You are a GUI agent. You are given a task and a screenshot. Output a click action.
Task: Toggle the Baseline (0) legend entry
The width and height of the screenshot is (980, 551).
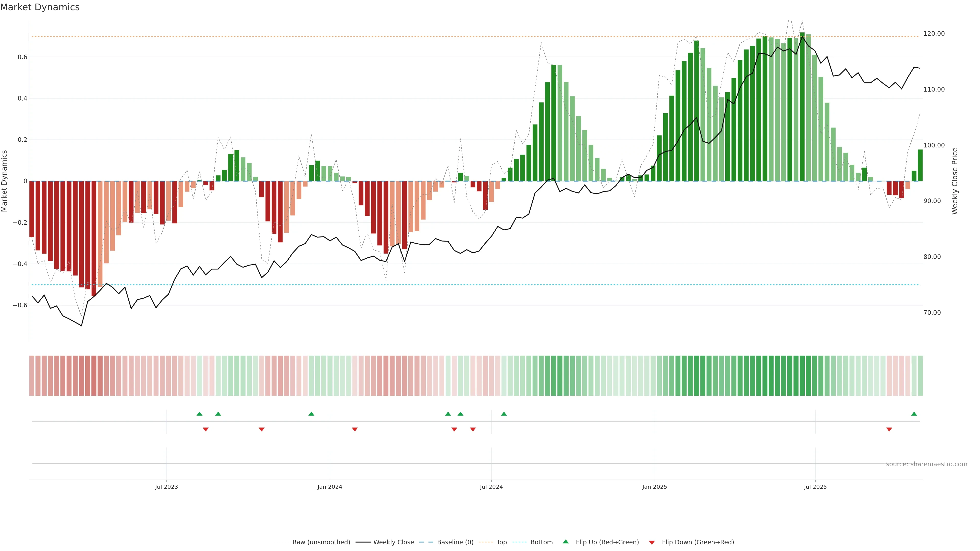pyautogui.click(x=455, y=542)
